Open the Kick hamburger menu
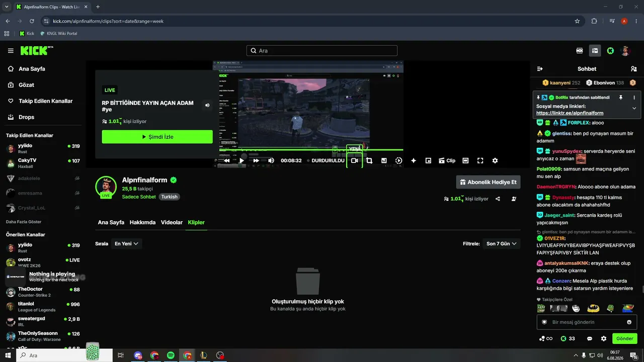Image resolution: width=644 pixels, height=362 pixels. pos(11,51)
